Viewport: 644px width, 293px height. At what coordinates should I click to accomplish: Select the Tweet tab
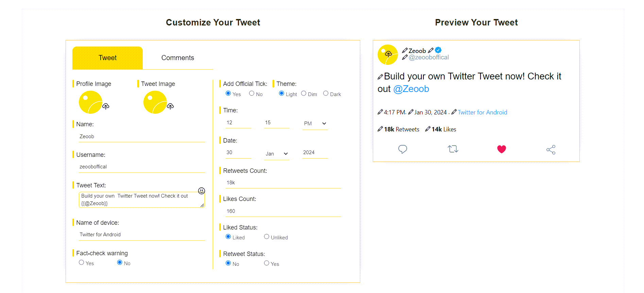[107, 58]
